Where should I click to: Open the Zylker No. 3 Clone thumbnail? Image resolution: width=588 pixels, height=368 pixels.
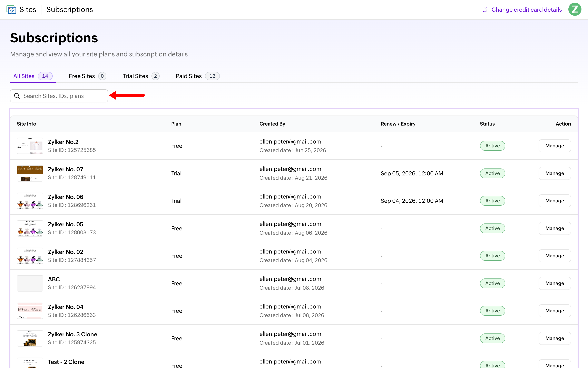[30, 338]
